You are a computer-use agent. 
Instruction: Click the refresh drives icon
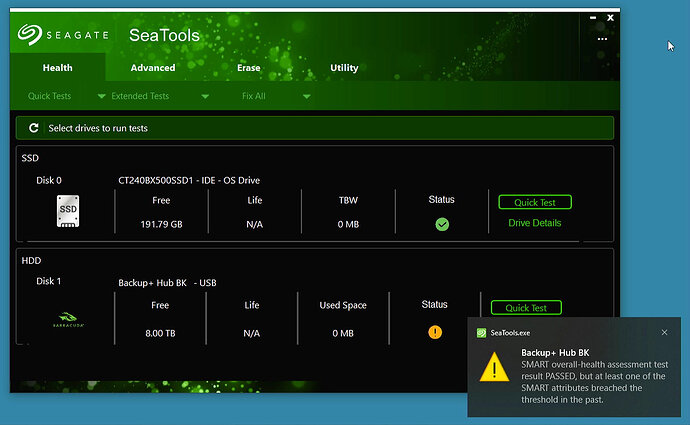tap(34, 128)
